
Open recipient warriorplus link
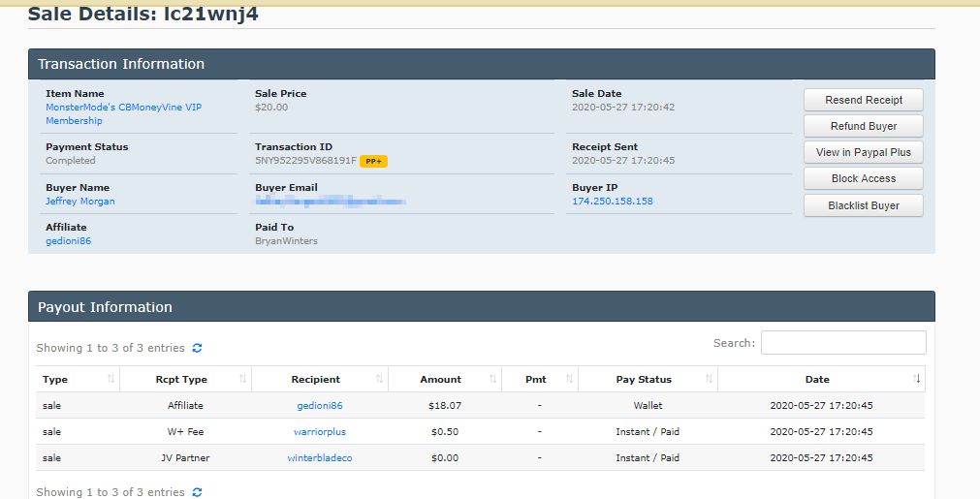tap(319, 431)
